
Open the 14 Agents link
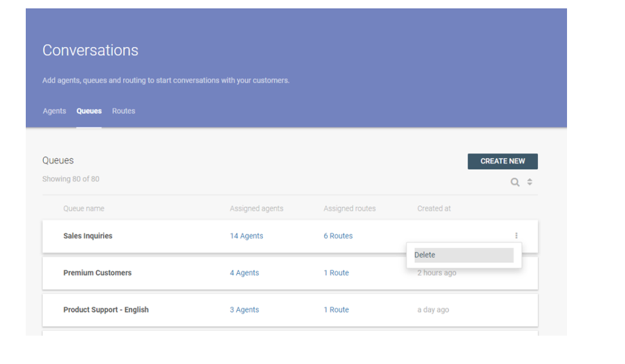coord(246,236)
